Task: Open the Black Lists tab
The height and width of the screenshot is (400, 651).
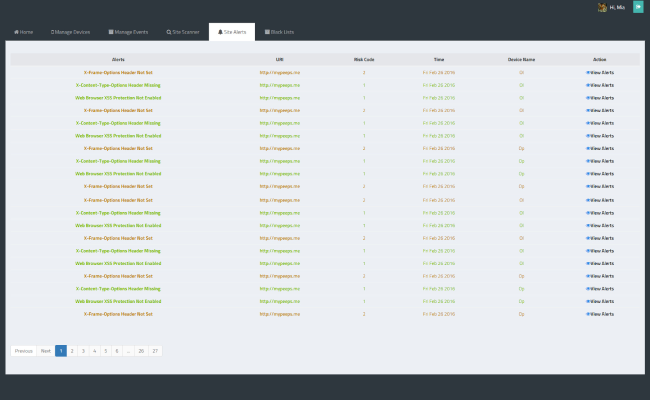Action: pos(279,32)
